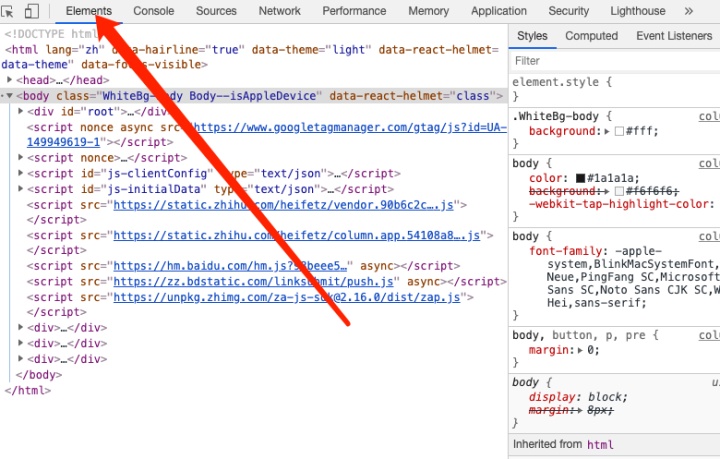Image resolution: width=720 pixels, height=459 pixels.
Task: Expand the last collapsed div before closing body
Action: pos(20,358)
